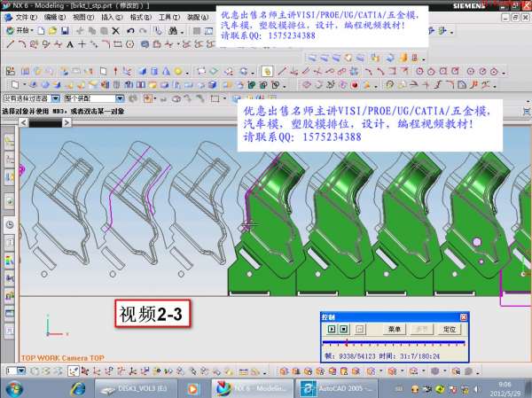Click the yellow Sphere primitive icon

178,71
